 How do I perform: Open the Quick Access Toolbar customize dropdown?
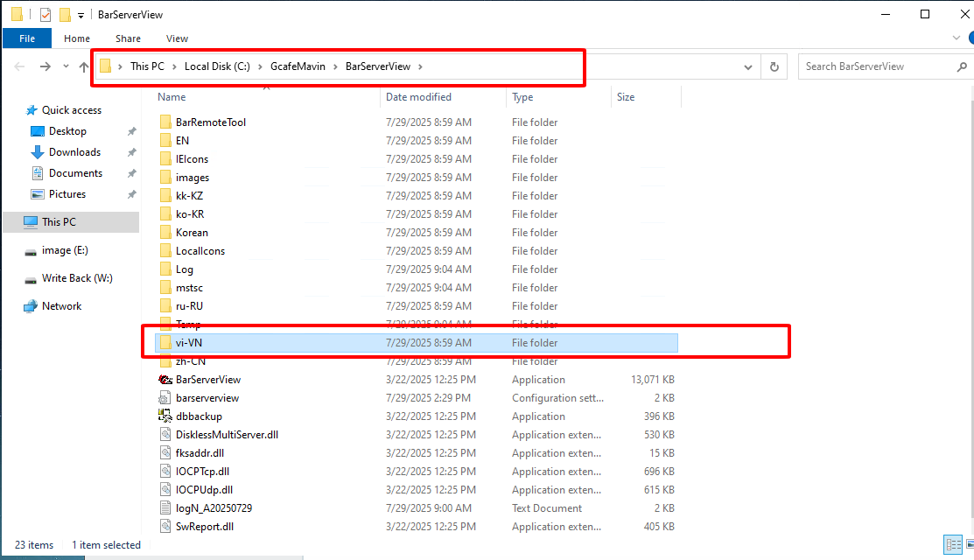(x=81, y=15)
